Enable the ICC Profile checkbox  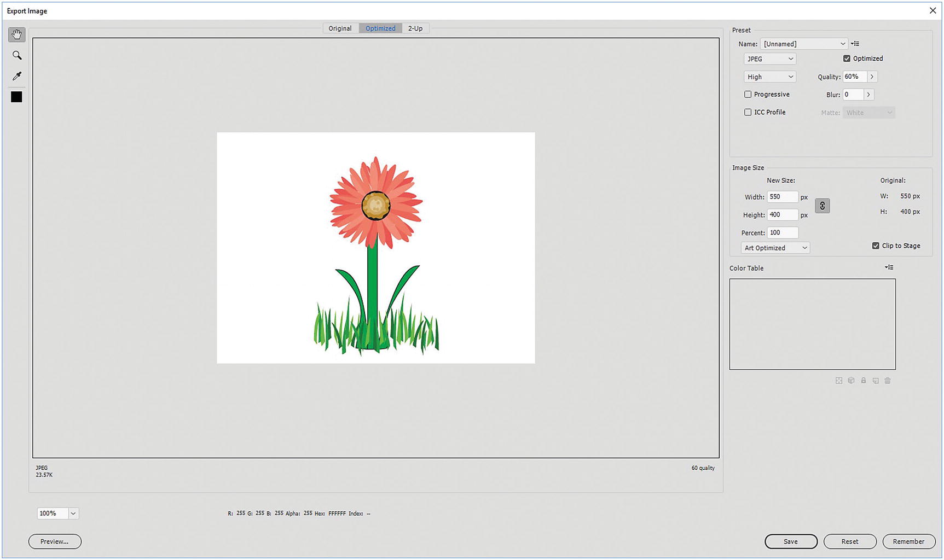(x=748, y=112)
